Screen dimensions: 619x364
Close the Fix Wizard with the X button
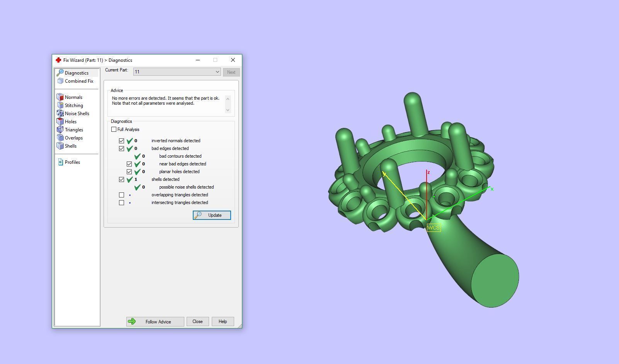pos(233,60)
